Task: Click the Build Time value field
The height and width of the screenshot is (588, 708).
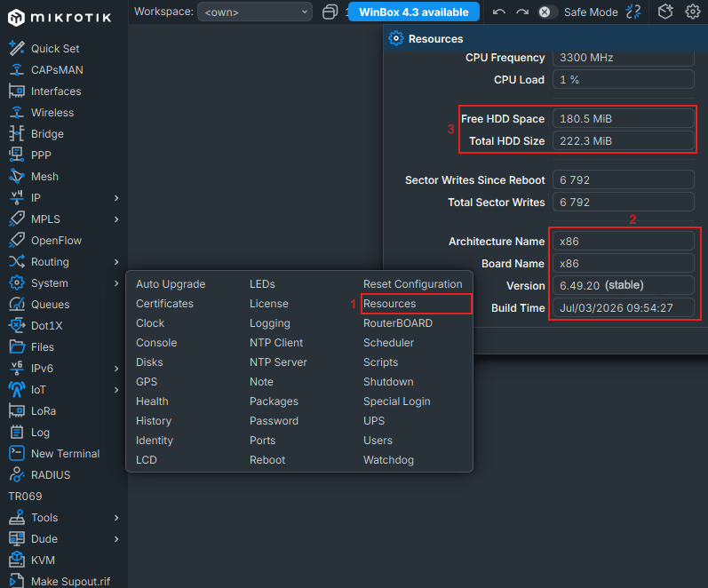Action: pos(623,307)
